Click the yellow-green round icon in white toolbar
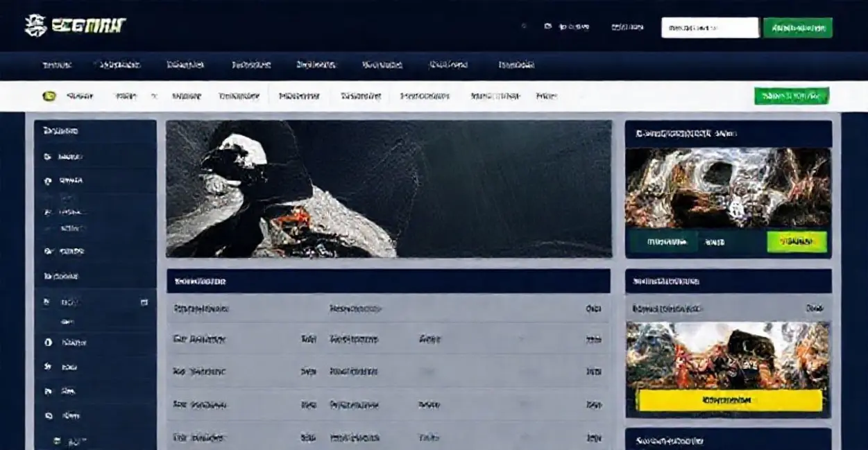Screen dimensions: 868x450 pos(49,96)
